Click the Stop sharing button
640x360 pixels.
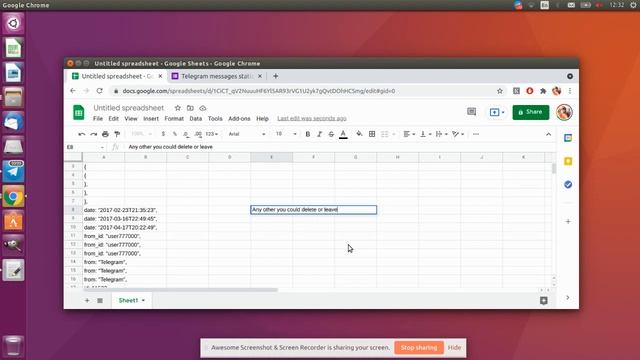coord(419,348)
